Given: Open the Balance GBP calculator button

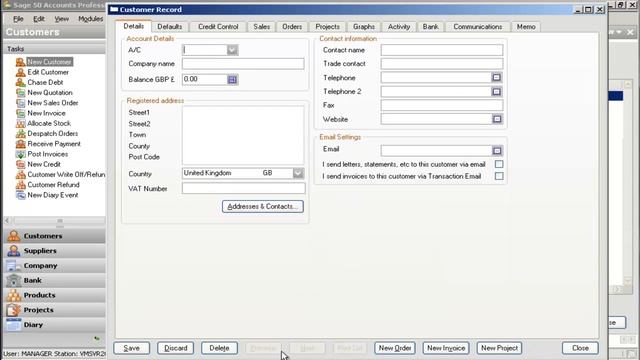Looking at the screenshot, I should pyautogui.click(x=232, y=80).
